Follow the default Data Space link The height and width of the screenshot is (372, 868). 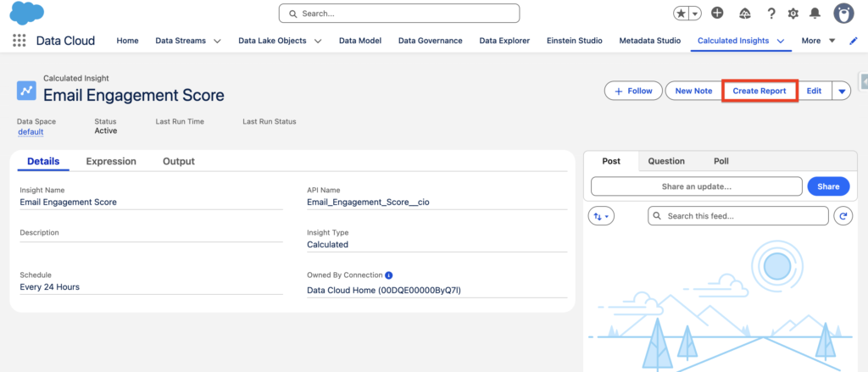click(30, 131)
